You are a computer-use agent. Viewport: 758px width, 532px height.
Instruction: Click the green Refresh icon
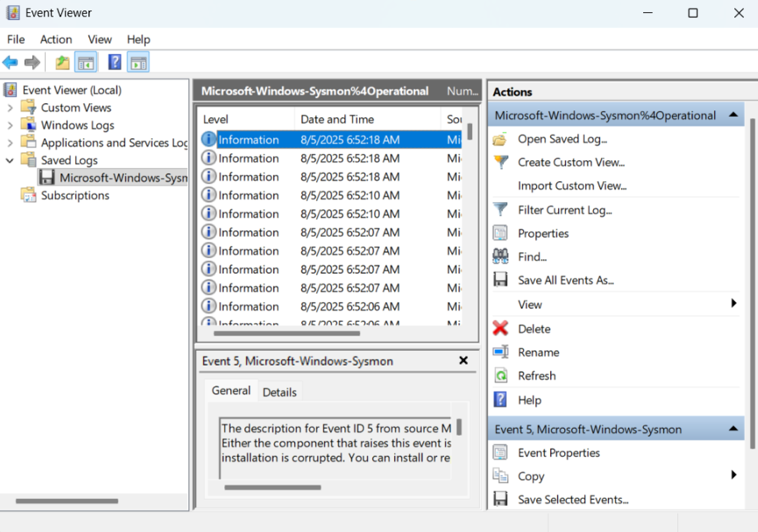pos(500,376)
